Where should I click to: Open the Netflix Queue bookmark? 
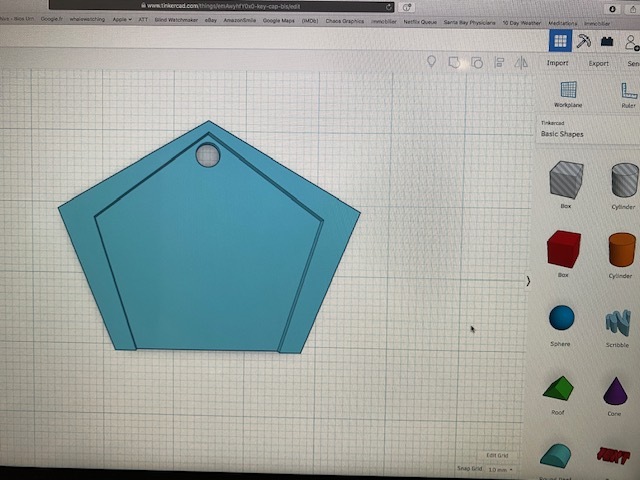[420, 22]
